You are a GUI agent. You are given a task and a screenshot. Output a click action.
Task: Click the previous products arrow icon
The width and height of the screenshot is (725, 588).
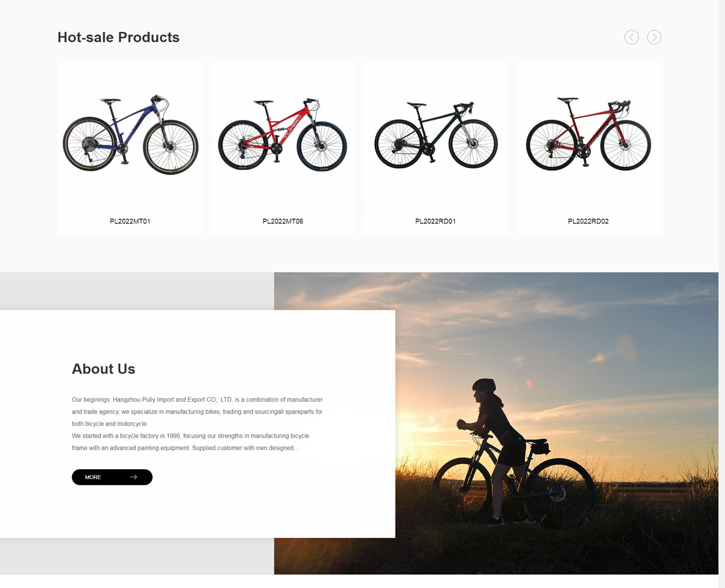(x=631, y=37)
